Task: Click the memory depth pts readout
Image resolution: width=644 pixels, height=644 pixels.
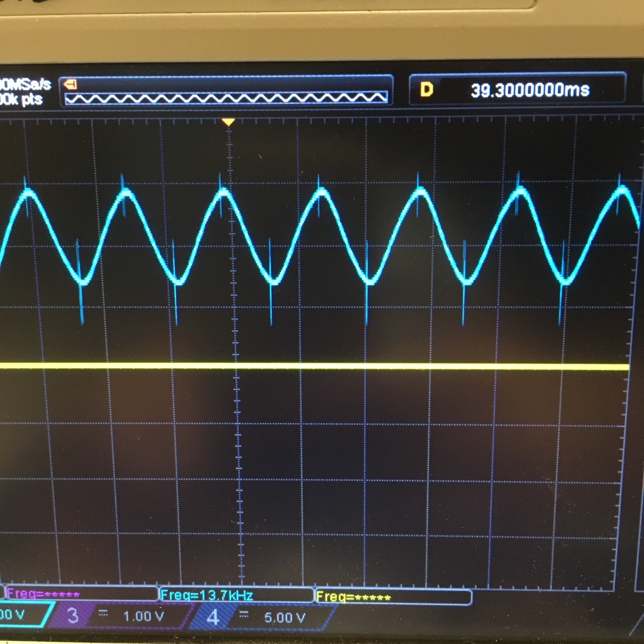Action: point(21,100)
